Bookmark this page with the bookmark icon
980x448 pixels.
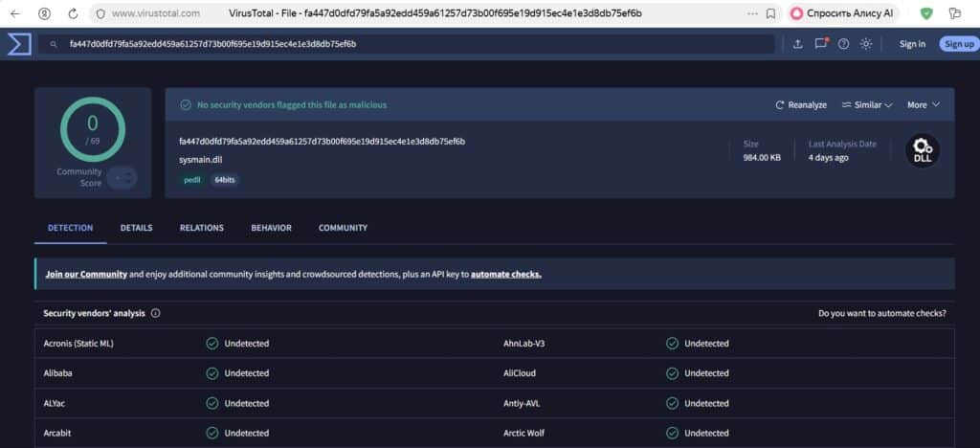pos(771,13)
